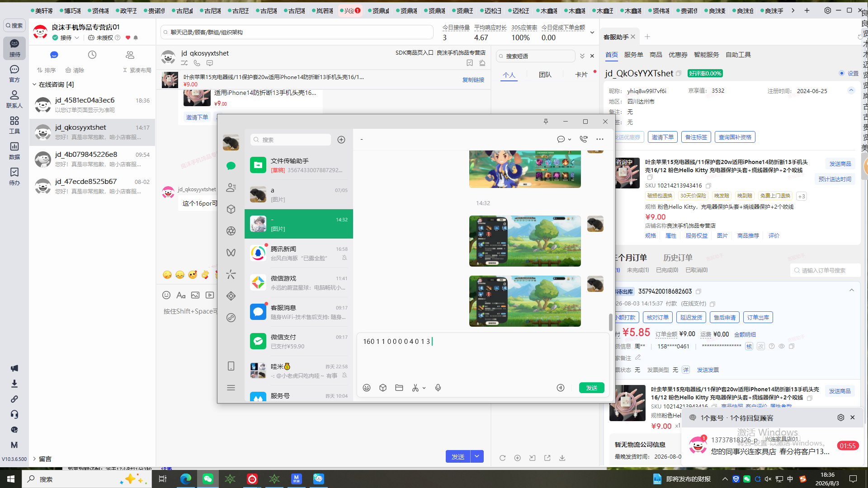Viewport: 868px width, 488px height.
Task: Click the 订单出库 button
Action: click(758, 317)
